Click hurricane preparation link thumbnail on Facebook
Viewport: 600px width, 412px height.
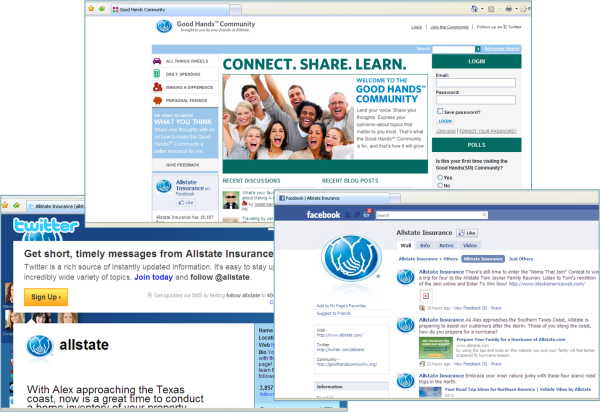click(435, 348)
